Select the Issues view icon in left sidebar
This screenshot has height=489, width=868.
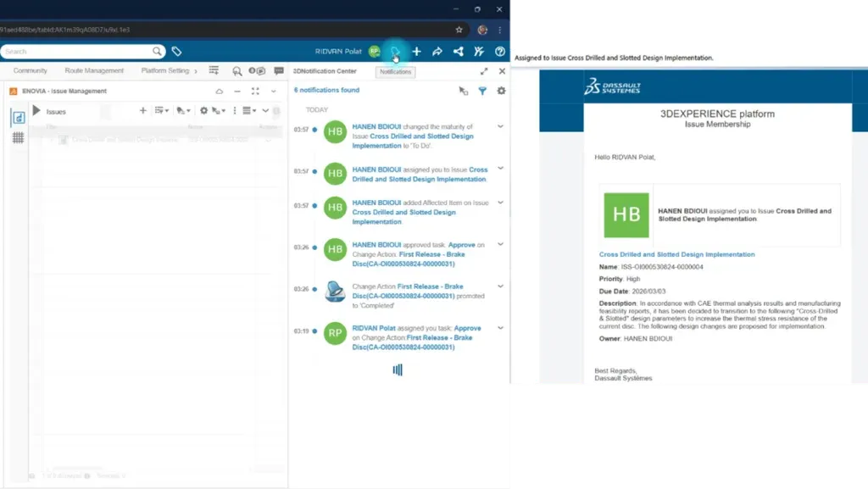(x=19, y=117)
